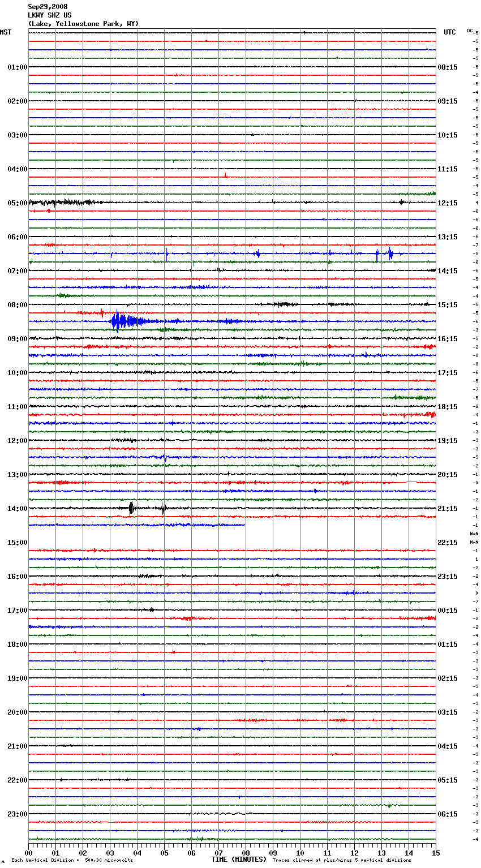Select the 13:00 MST time label

tap(18, 475)
